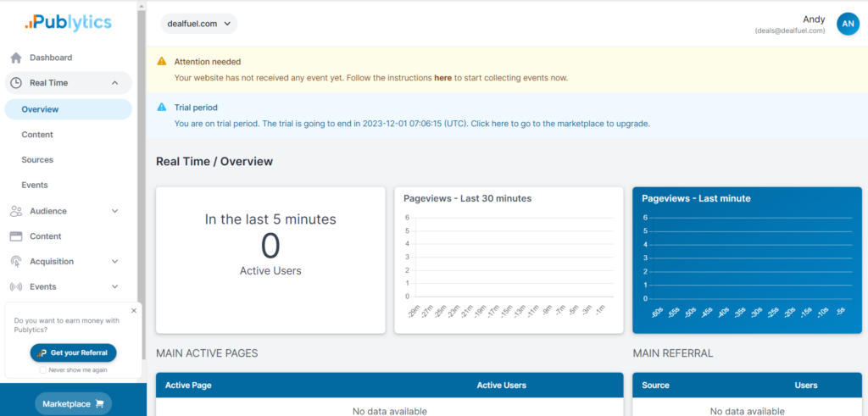Screen dimensions: 868x416
Task: Click the Marketplace button
Action: pos(73,404)
